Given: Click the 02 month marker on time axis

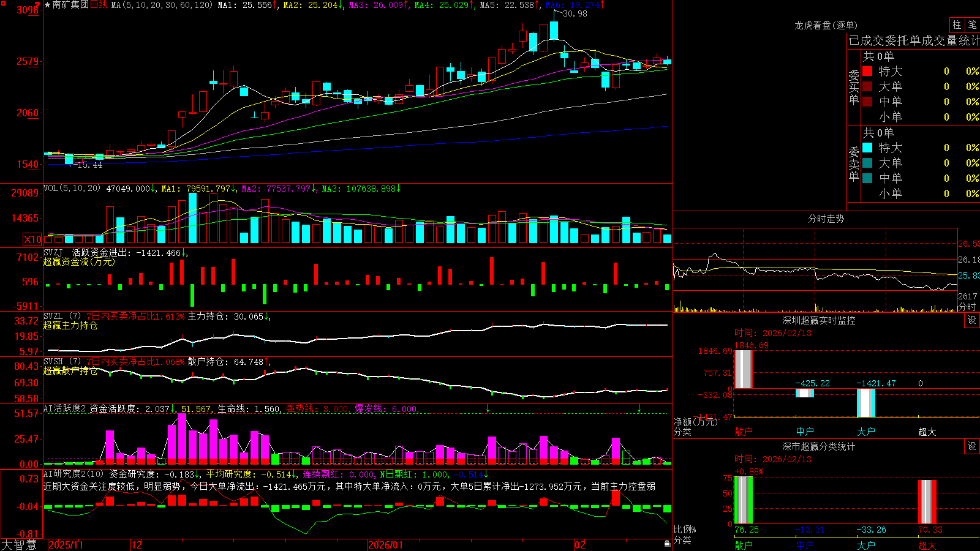Looking at the screenshot, I should (580, 545).
